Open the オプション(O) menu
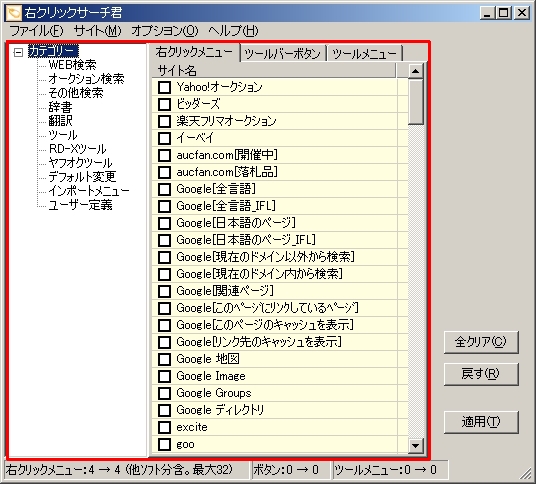 pos(165,31)
